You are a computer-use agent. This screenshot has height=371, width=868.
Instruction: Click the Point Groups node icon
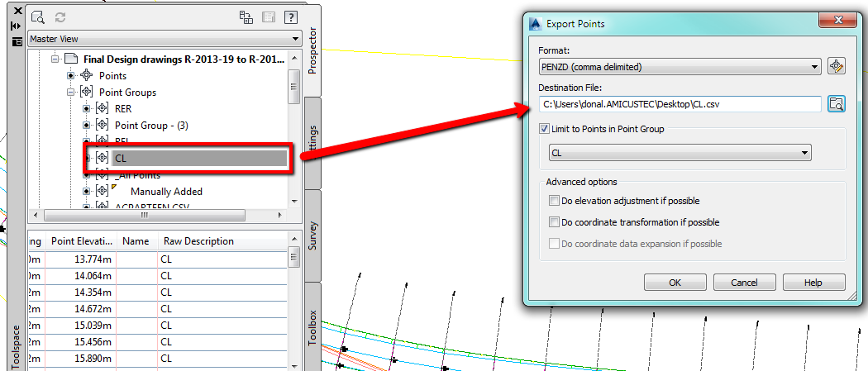pyautogui.click(x=86, y=93)
